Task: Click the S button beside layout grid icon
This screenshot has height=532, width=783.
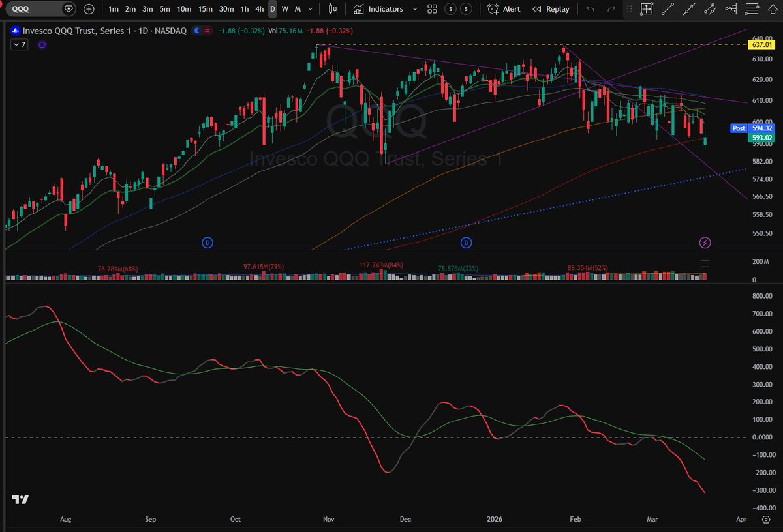Action: point(450,9)
